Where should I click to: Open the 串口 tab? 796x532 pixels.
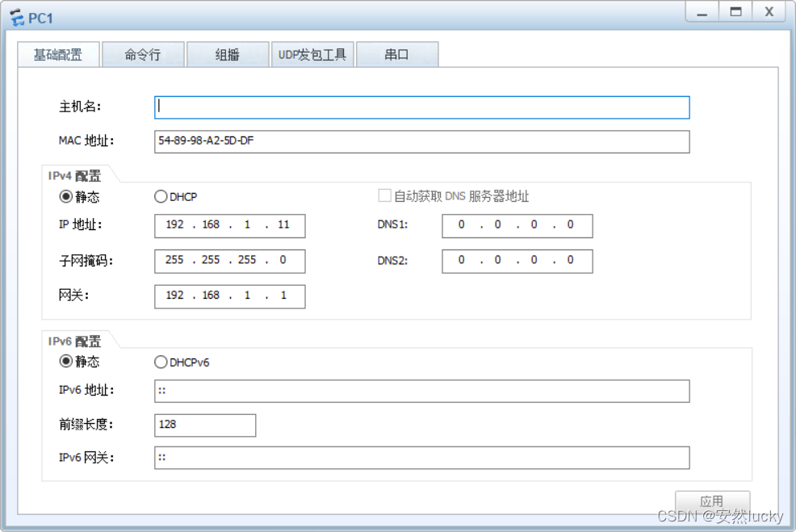pyautogui.click(x=397, y=54)
